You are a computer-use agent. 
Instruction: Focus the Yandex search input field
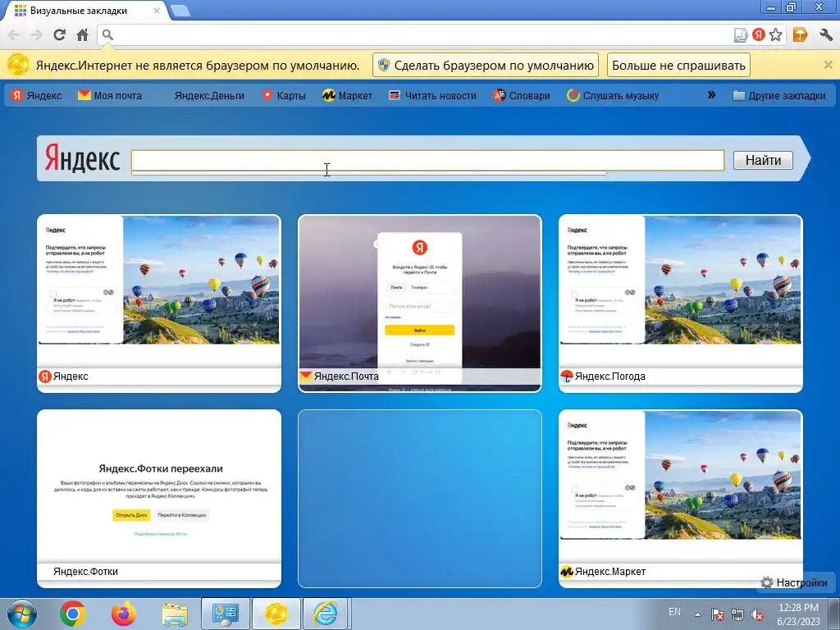pos(427,160)
